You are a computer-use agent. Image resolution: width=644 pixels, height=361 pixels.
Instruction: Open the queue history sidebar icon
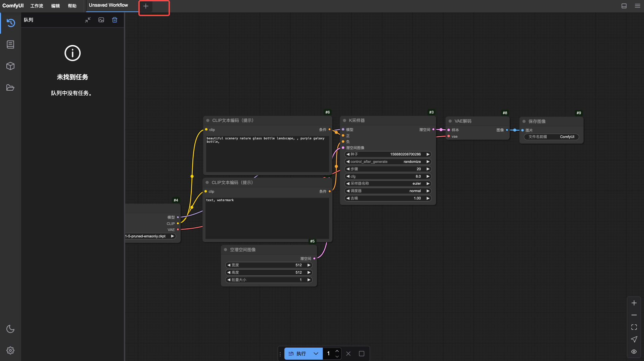click(10, 23)
